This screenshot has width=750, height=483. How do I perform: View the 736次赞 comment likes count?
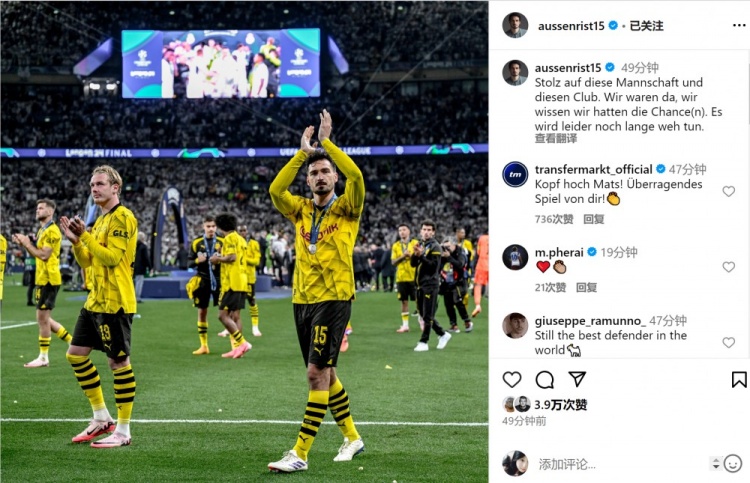pyautogui.click(x=554, y=219)
